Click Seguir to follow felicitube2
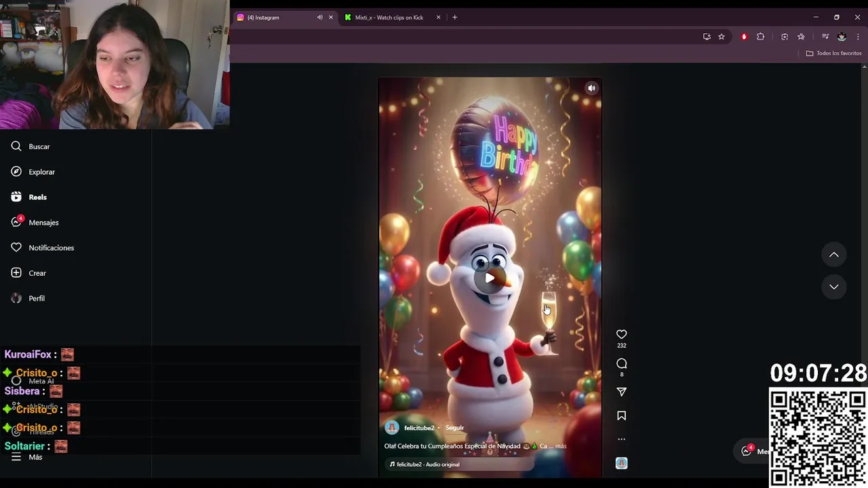This screenshot has width=868, height=488. point(454,428)
